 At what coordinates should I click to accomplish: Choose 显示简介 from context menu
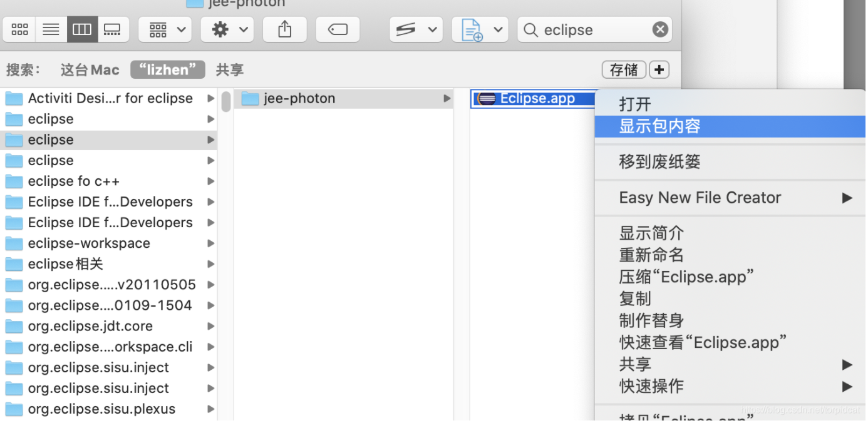[730, 233]
